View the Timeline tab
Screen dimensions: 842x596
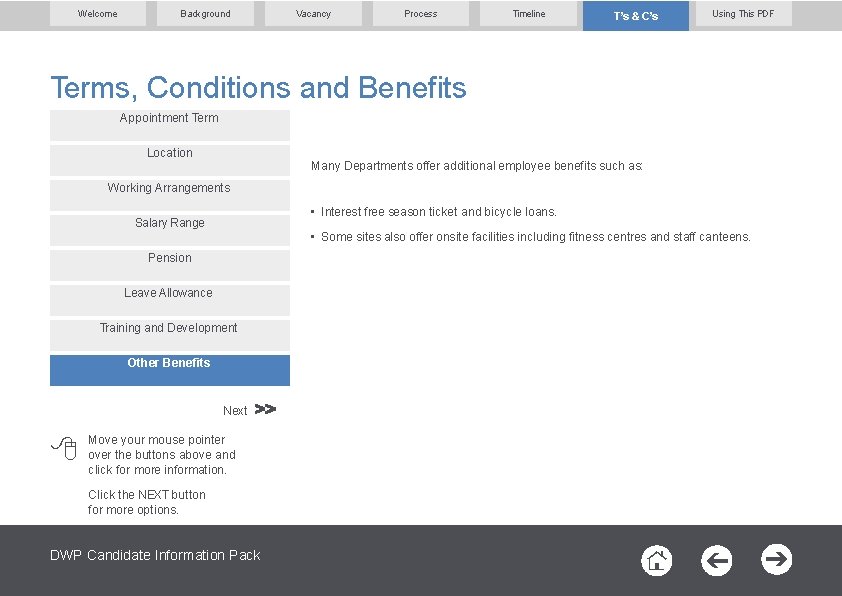pyautogui.click(x=528, y=14)
